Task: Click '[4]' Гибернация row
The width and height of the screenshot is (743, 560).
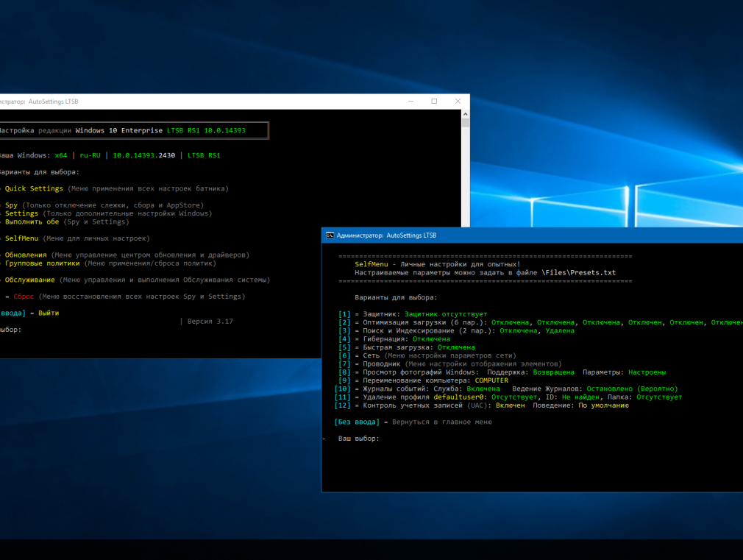Action: (x=394, y=339)
